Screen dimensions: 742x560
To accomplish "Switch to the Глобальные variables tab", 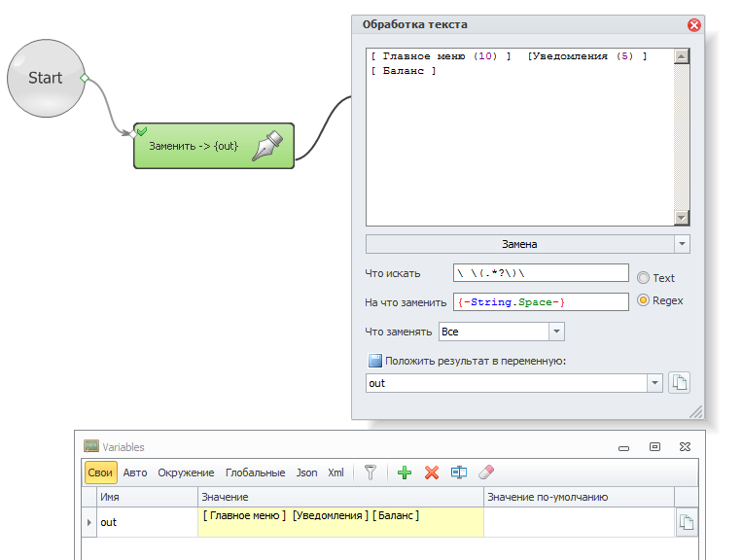I will (255, 472).
